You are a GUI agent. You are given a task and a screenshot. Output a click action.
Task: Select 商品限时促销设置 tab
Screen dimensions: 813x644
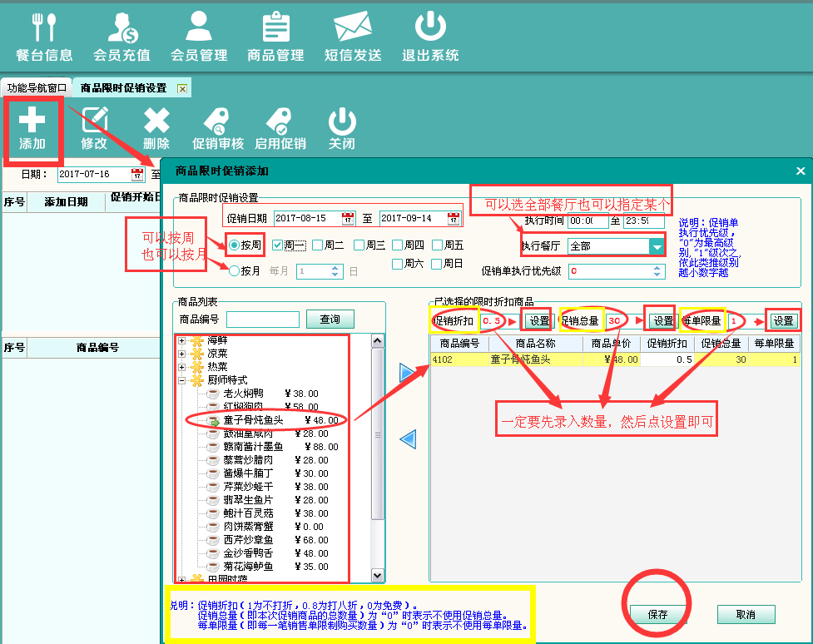[x=123, y=87]
